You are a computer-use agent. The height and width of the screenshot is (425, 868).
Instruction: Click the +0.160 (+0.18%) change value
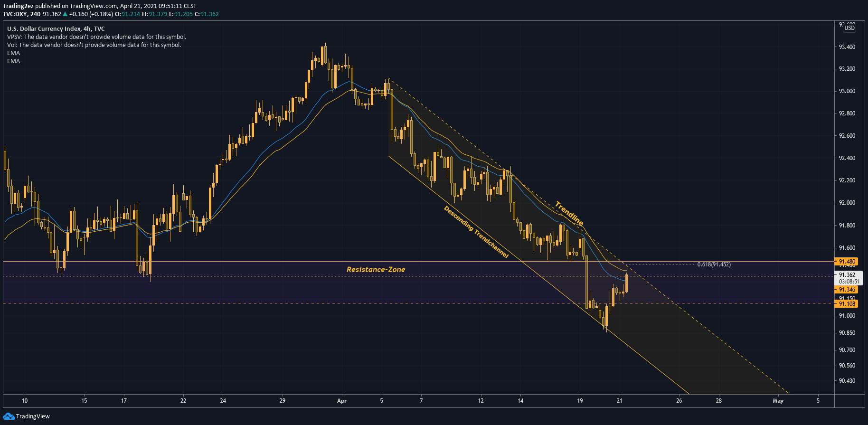(91, 14)
